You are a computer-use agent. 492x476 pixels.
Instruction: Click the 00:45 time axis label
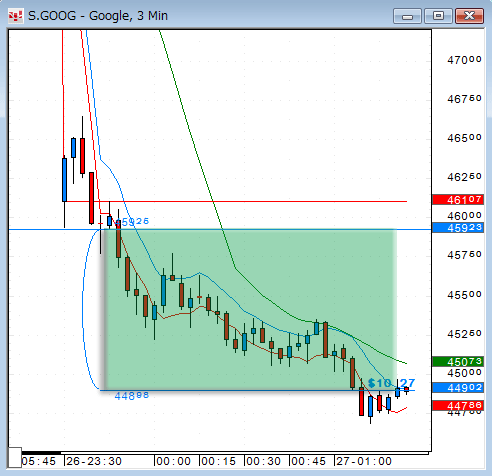click(308, 461)
